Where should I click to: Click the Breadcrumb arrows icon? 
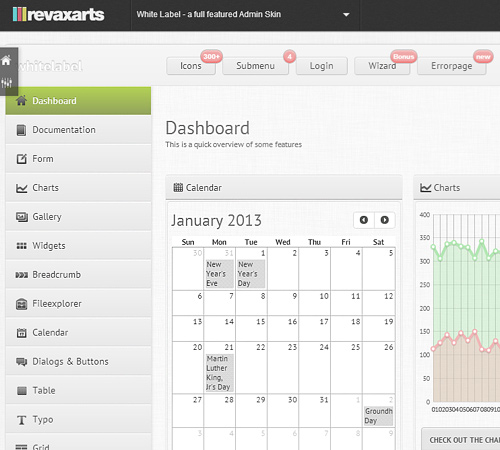click(22, 275)
